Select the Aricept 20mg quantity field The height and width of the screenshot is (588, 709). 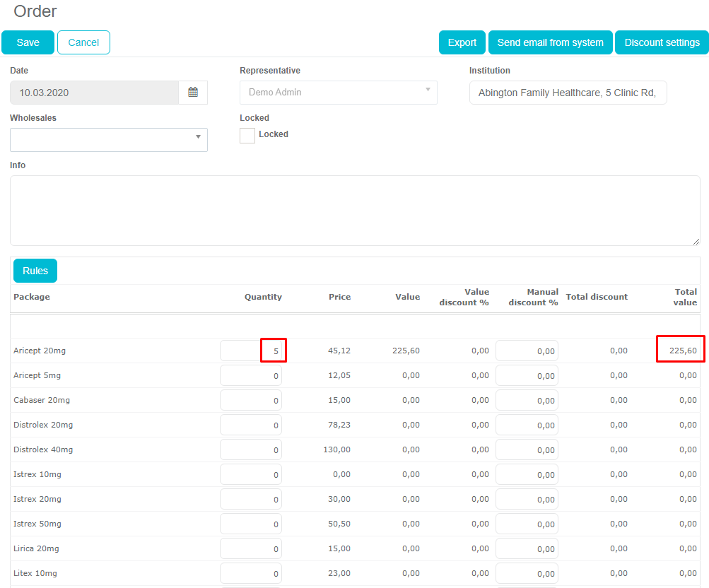(x=251, y=351)
